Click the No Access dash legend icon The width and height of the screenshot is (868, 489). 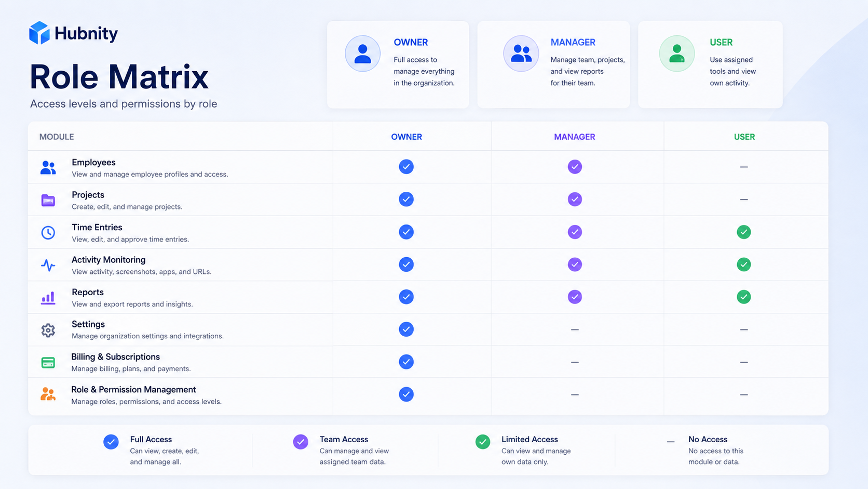coord(671,442)
